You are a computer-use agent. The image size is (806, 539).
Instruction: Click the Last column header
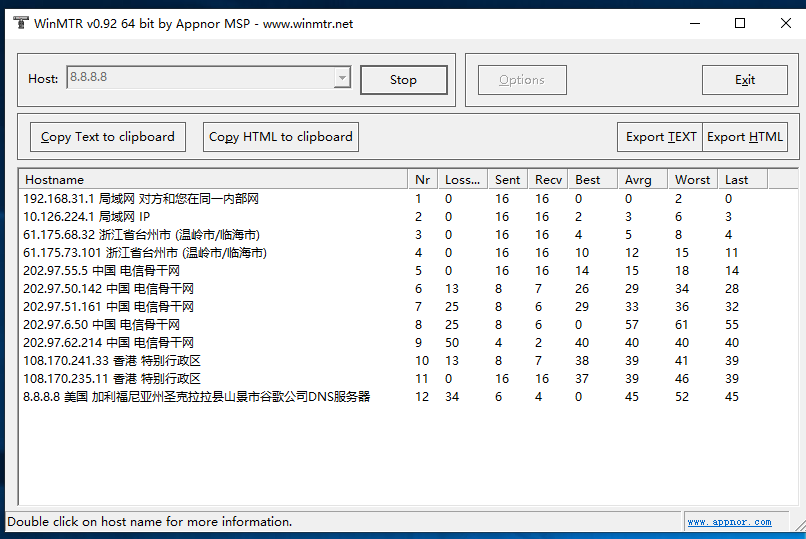coord(742,180)
